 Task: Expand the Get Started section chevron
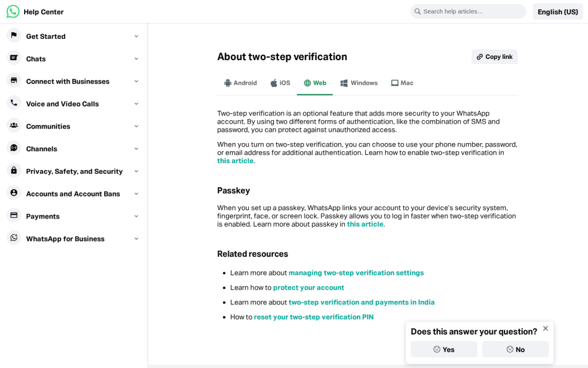[136, 37]
